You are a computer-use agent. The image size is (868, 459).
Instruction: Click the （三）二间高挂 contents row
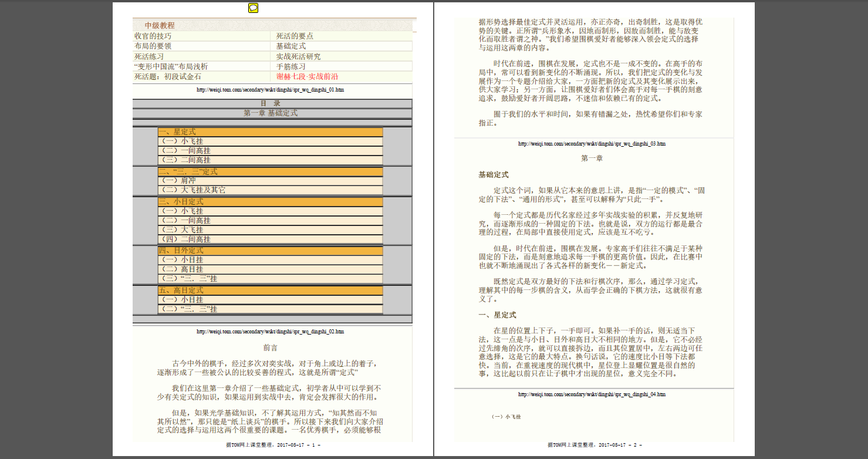270,160
